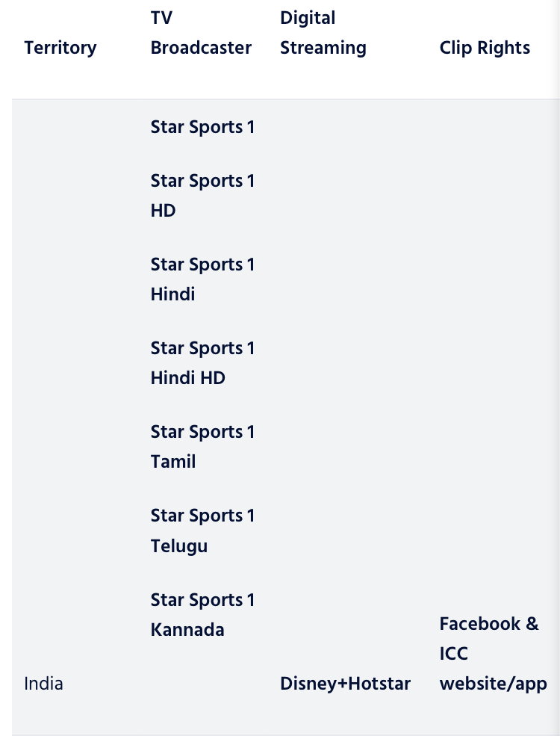Screen dimensions: 560x736
Task: Click the word Kannada in the broadcaster list
Action: pyautogui.click(x=187, y=630)
